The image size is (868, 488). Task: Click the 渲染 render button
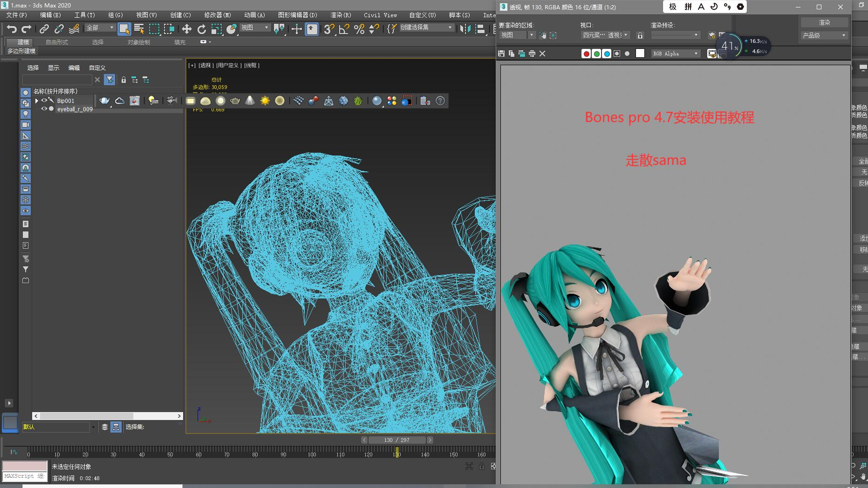click(824, 22)
